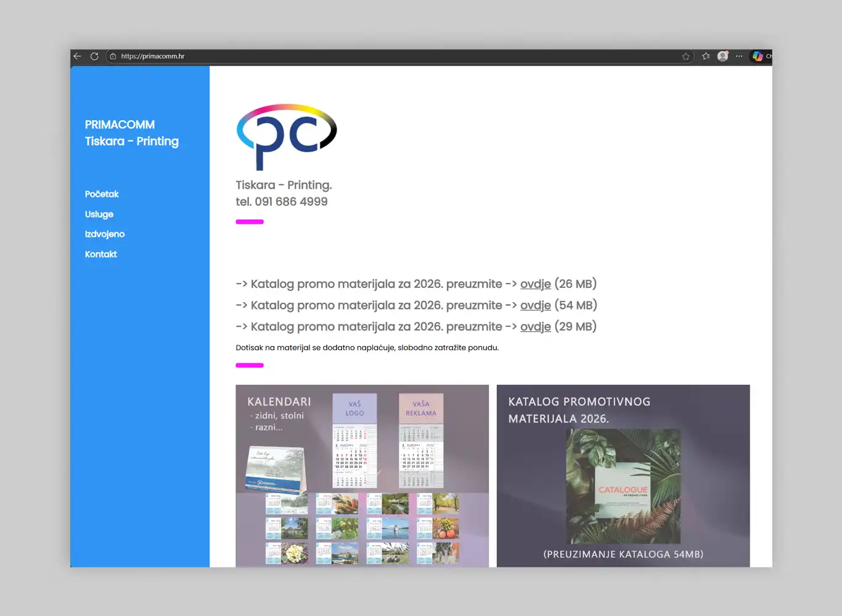Click the PC colorful logo image
This screenshot has width=842, height=616.
pyautogui.click(x=287, y=136)
